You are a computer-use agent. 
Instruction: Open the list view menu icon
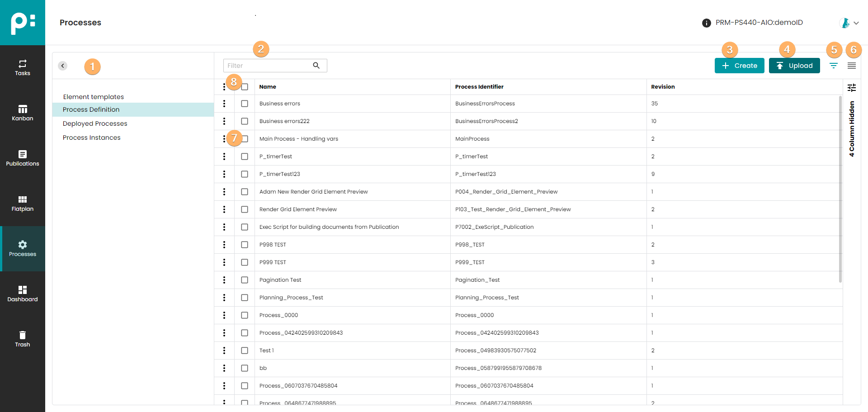click(852, 66)
